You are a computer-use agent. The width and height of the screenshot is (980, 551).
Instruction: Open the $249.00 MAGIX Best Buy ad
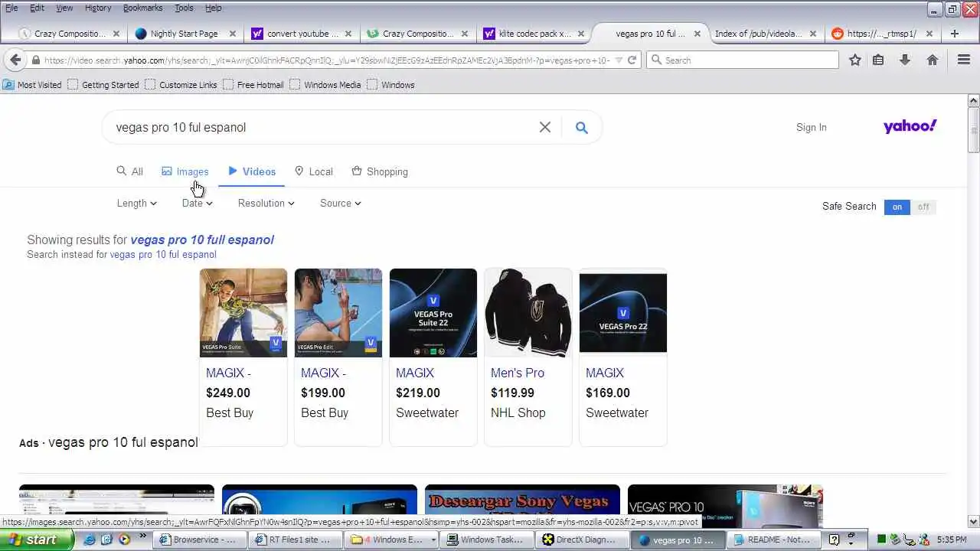point(243,357)
